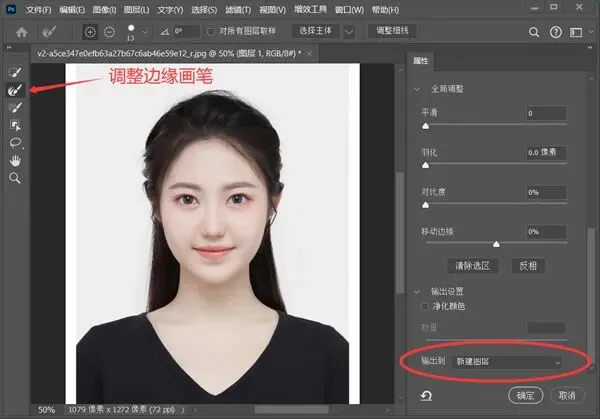Open the 输出到 新建图层 dropdown
Viewport: 600px width, 419px height.
point(507,362)
